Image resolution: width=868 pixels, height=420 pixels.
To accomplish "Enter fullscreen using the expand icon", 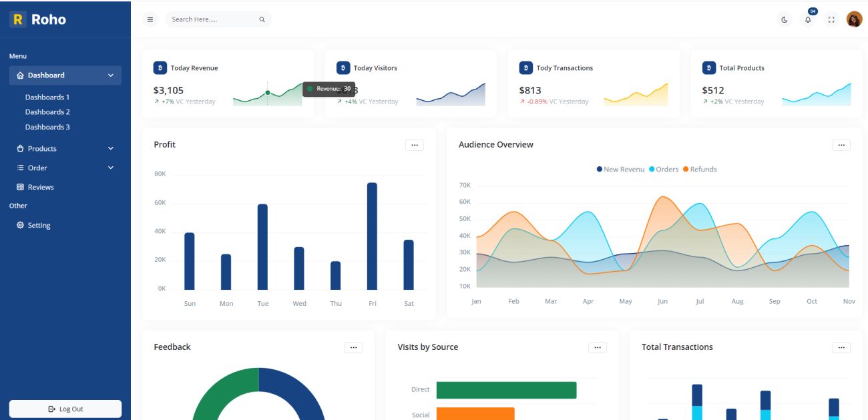I will pos(831,20).
